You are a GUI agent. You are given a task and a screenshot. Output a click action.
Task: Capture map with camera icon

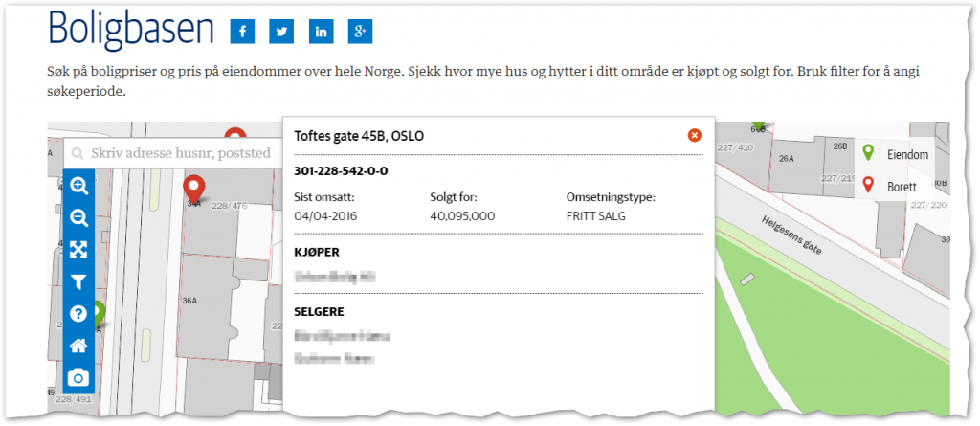[78, 378]
